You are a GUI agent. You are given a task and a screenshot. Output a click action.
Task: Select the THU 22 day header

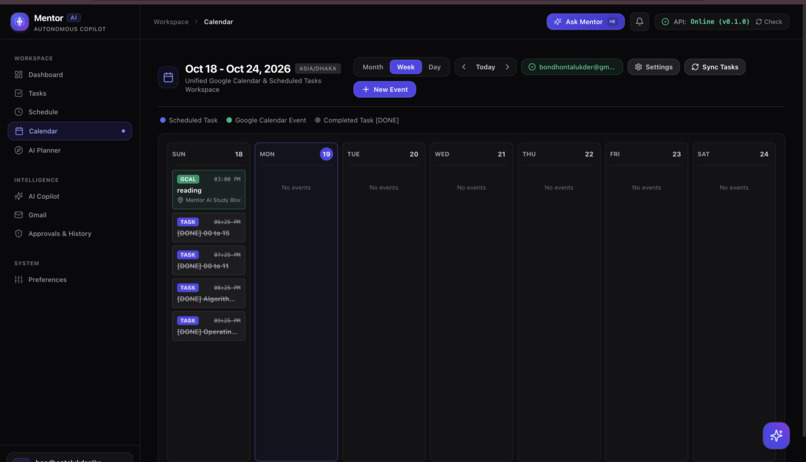(558, 154)
